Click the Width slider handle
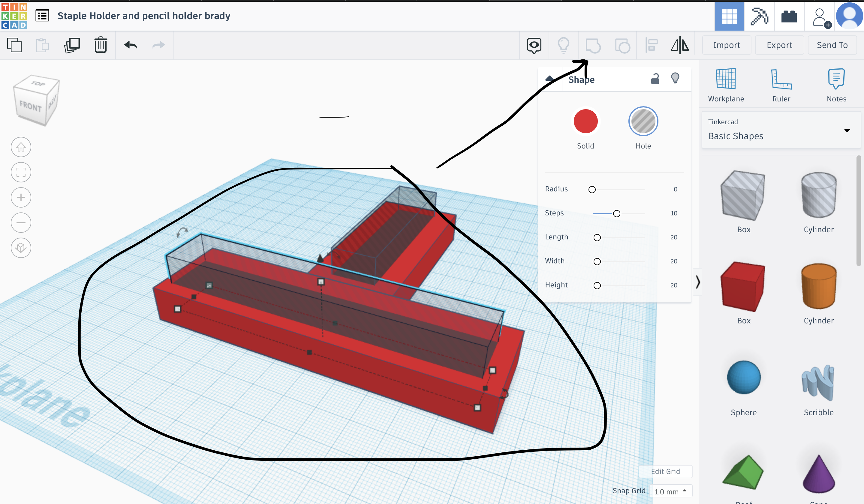 click(597, 261)
